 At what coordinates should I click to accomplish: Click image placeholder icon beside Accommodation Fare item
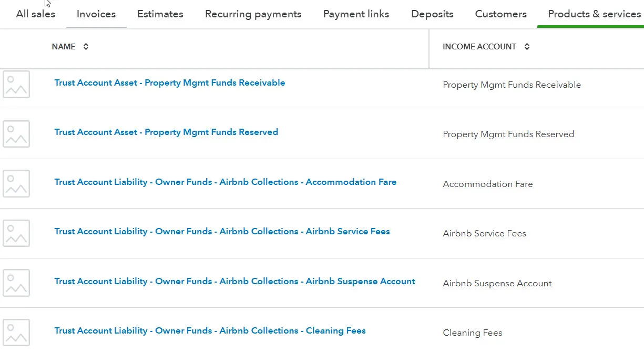pos(16,183)
